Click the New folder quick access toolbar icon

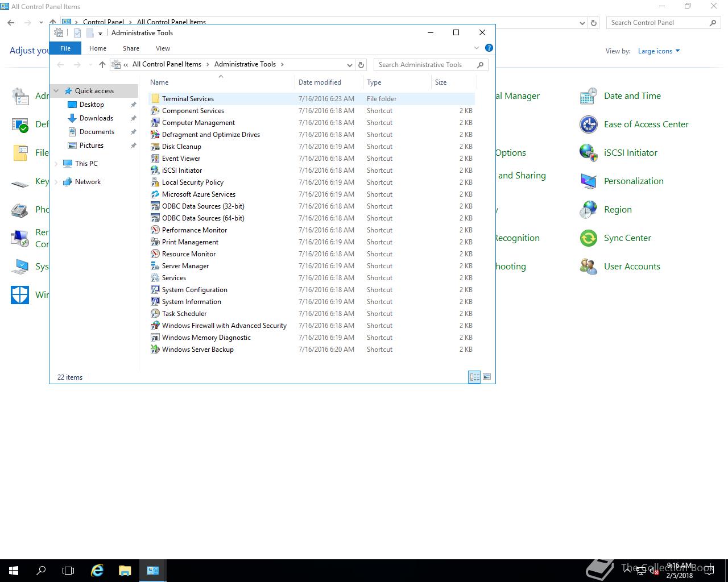coord(90,33)
